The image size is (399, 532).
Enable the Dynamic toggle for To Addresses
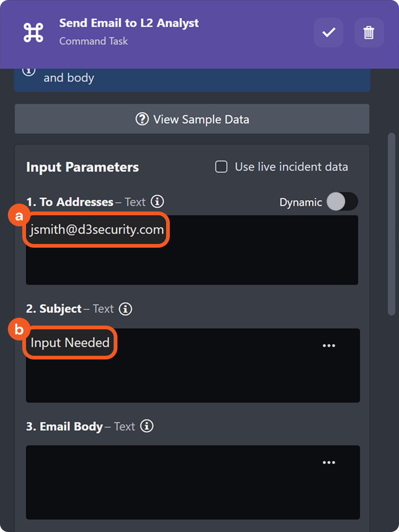click(342, 202)
